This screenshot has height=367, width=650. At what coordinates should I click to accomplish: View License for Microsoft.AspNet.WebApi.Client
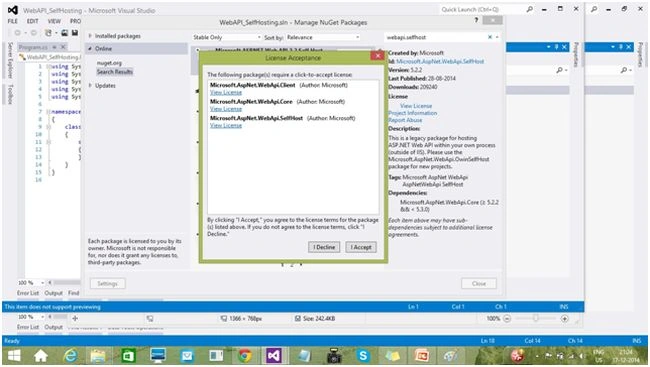tap(226, 92)
